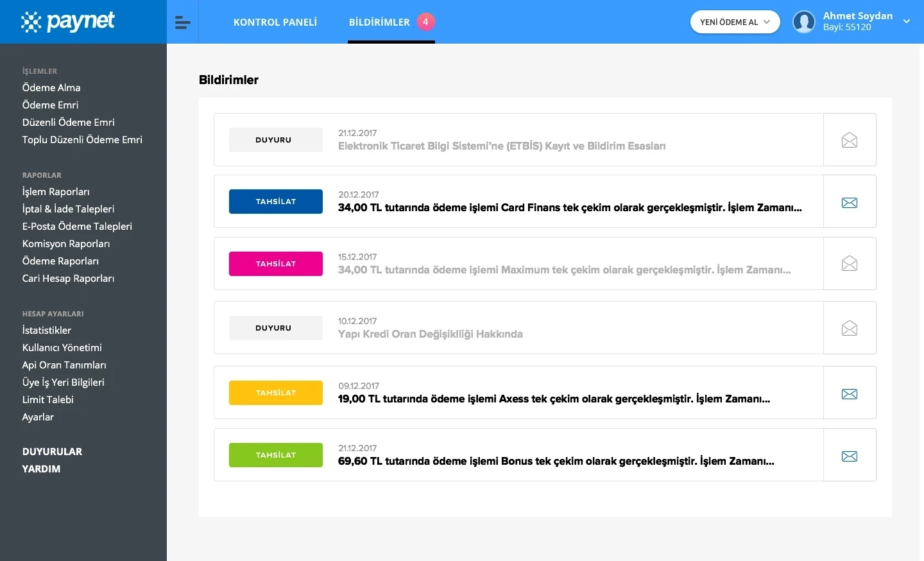Screen dimensions: 924x561
Task: Open Limit Talebi
Action: pos(48,399)
